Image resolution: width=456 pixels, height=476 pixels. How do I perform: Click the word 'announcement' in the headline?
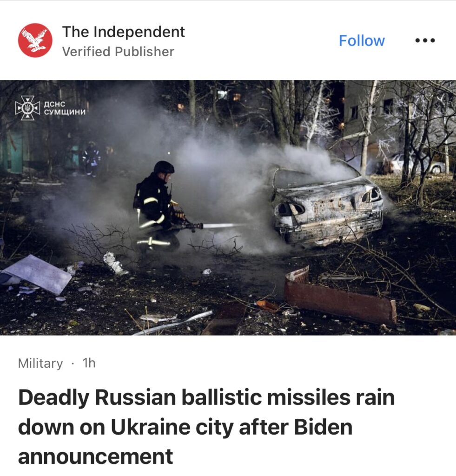coord(96,456)
